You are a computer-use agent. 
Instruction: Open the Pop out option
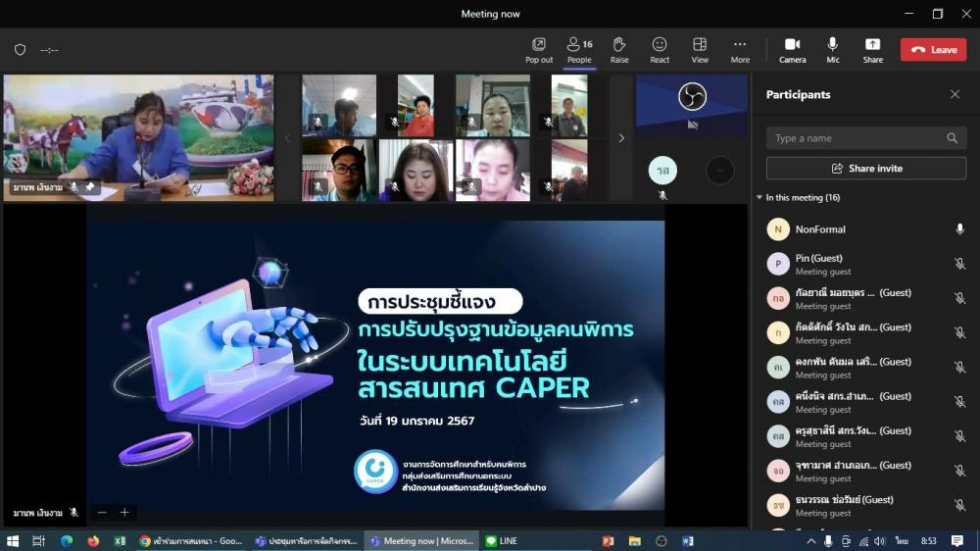coord(539,50)
